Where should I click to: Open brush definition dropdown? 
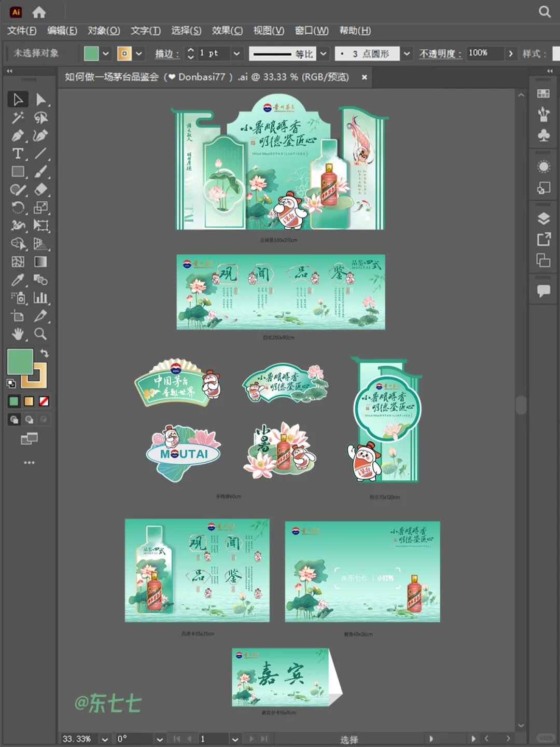click(x=407, y=53)
